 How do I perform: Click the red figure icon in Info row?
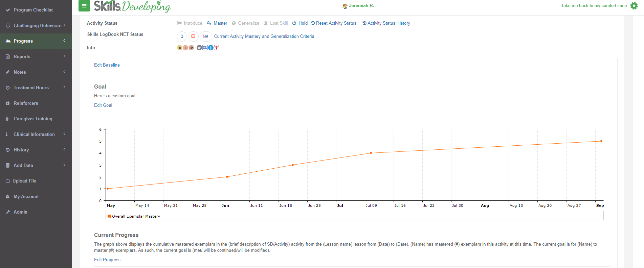(x=217, y=48)
